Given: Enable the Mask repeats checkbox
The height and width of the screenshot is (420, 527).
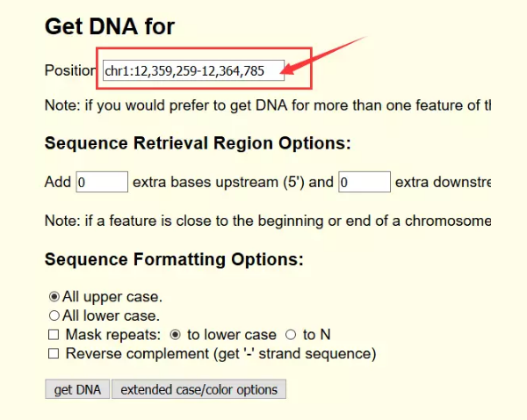Looking at the screenshot, I should click(54, 335).
